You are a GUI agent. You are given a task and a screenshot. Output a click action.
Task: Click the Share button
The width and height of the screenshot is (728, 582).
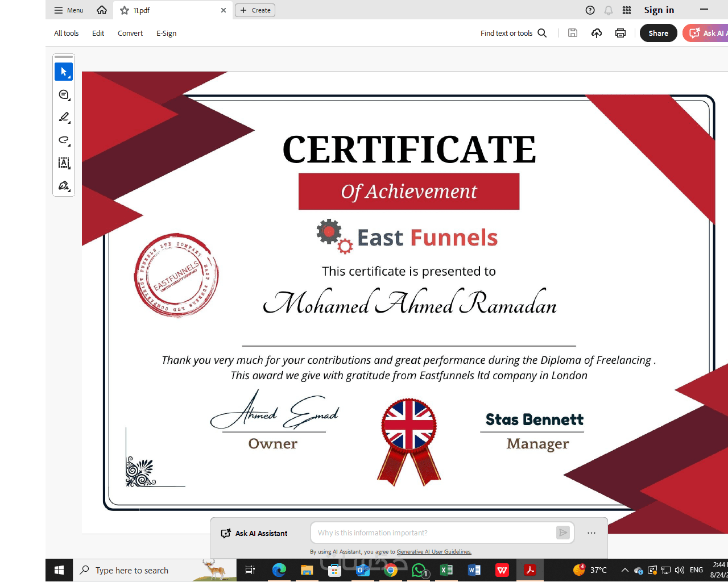point(659,33)
